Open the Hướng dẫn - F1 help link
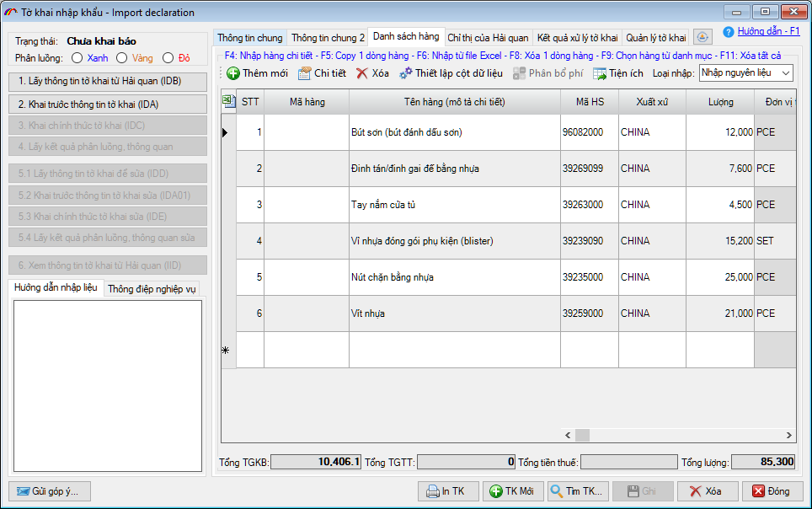The height and width of the screenshot is (509, 812). pyautogui.click(x=768, y=31)
